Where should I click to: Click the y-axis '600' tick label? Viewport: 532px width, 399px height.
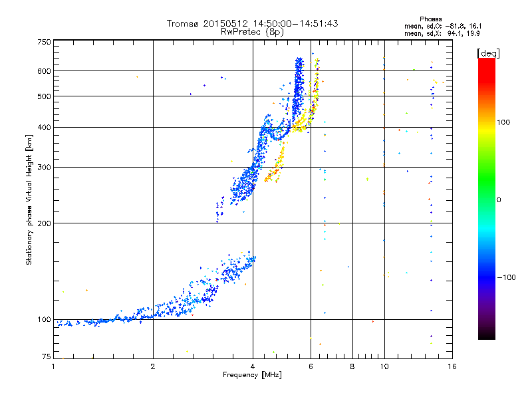point(45,71)
